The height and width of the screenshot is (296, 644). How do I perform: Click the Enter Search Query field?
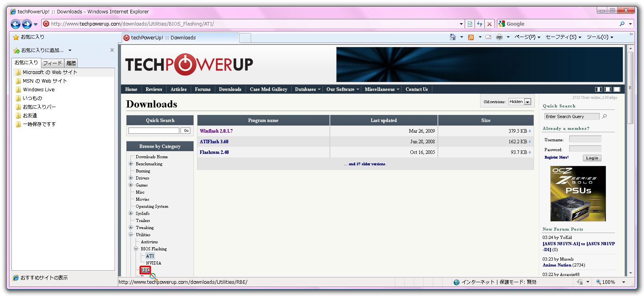572,117
